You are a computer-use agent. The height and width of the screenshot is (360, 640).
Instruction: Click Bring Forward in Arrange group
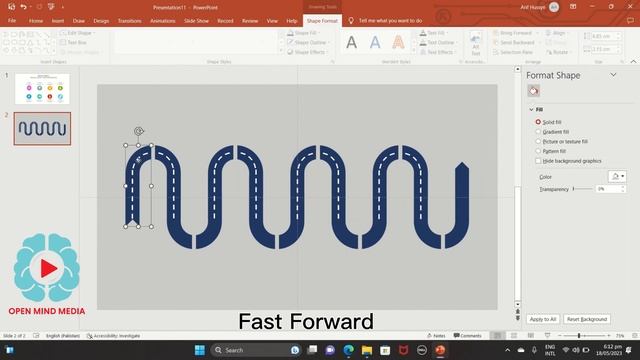point(513,33)
